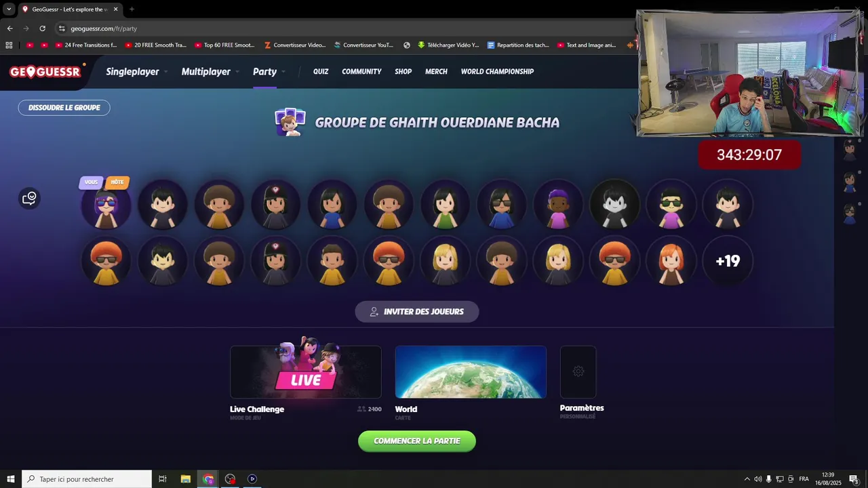Viewport: 868px width, 488px height.
Task: Open the QUIZ page
Action: point(321,71)
